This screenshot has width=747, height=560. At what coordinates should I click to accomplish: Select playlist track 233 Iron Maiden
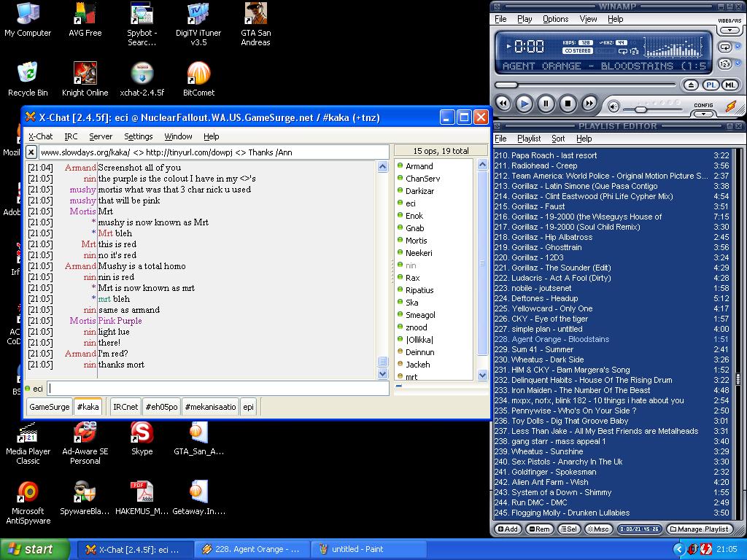tap(612, 390)
